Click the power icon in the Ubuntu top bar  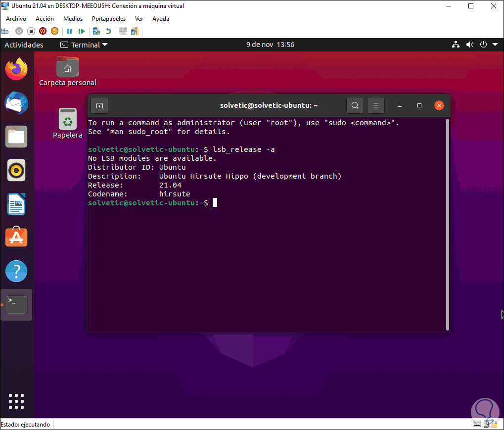coord(483,45)
